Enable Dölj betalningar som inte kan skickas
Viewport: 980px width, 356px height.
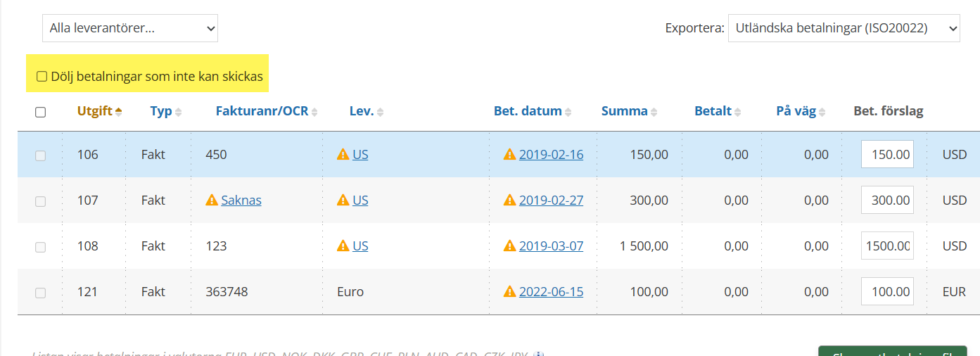coord(42,77)
